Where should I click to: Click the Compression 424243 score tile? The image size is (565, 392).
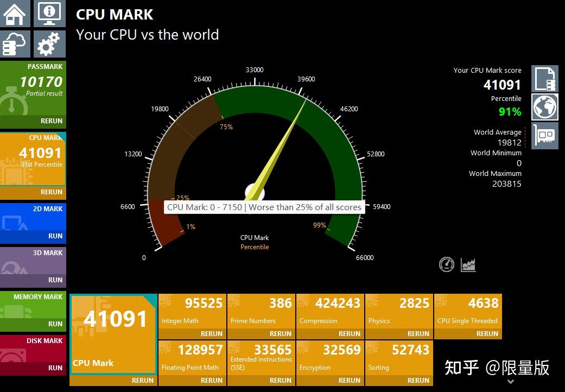point(330,311)
